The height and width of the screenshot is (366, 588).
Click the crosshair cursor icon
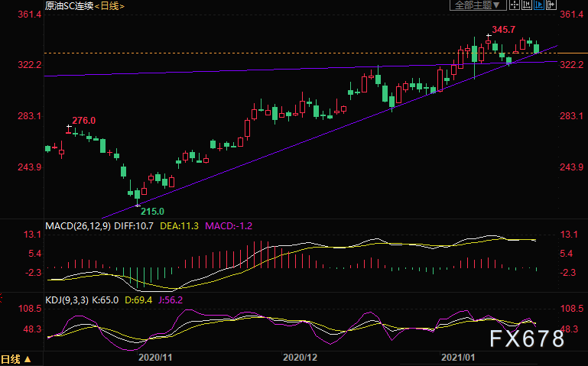[x=515, y=5]
